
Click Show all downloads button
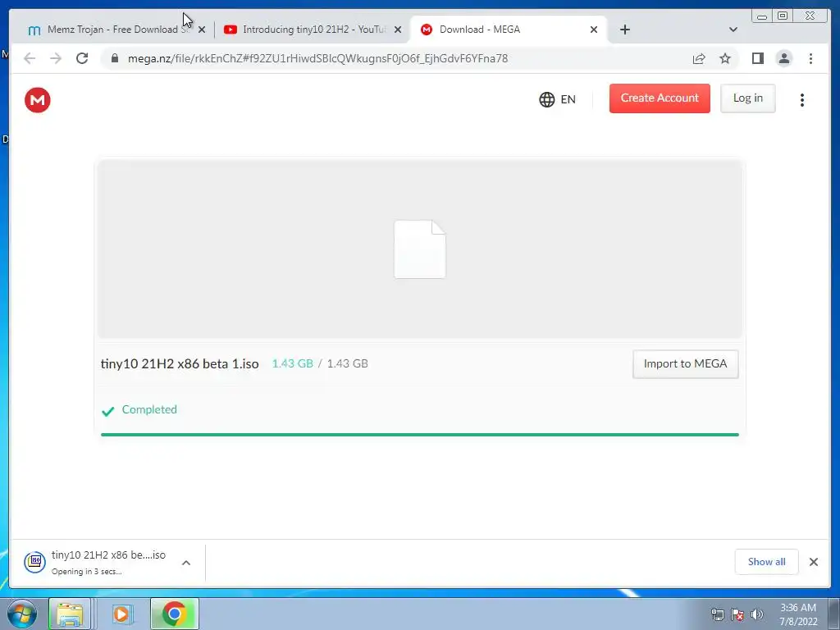click(767, 562)
